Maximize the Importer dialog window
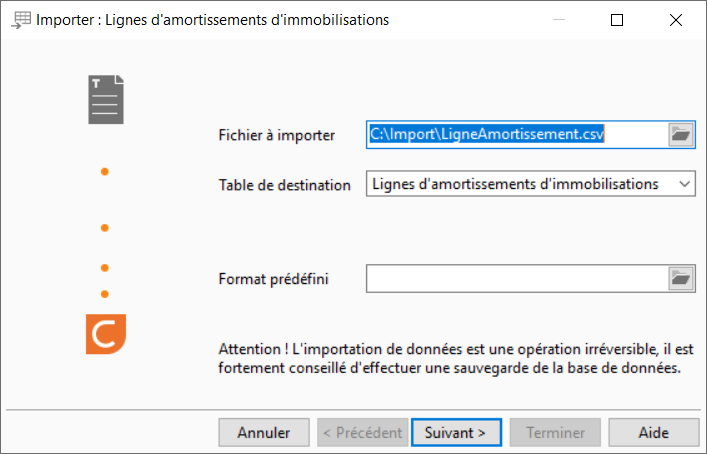The image size is (707, 454). pos(617,20)
